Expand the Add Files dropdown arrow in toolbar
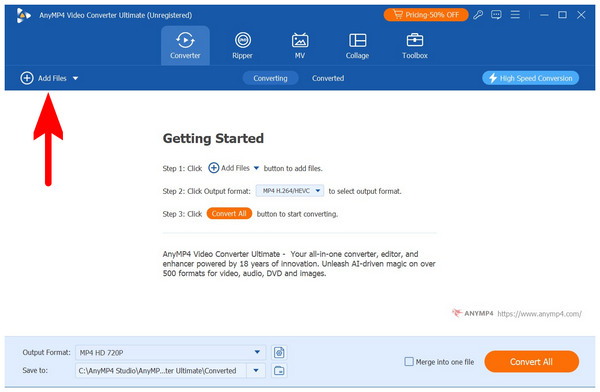The height and width of the screenshot is (392, 600). [75, 78]
